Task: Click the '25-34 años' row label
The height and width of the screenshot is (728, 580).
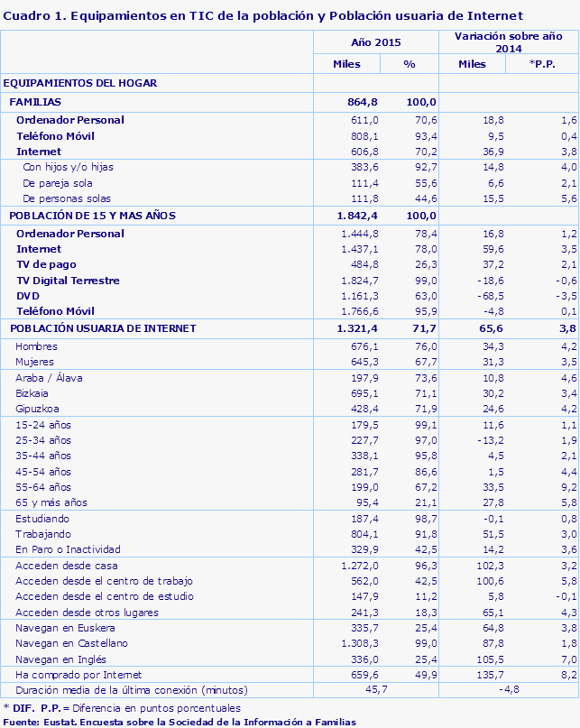Action: click(43, 440)
